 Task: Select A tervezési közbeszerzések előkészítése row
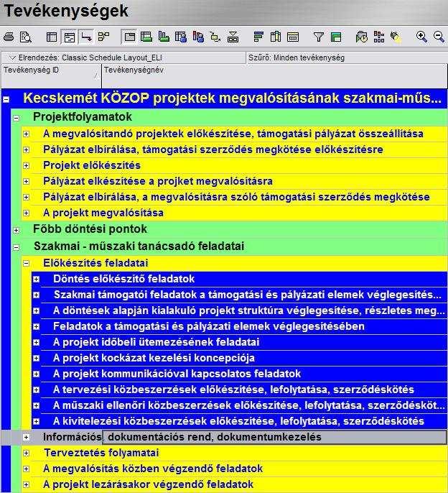pyautogui.click(x=239, y=390)
